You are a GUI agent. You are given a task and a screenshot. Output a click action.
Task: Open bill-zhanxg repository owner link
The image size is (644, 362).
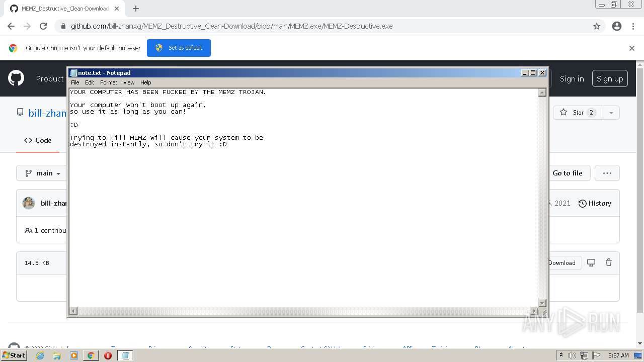(47, 113)
